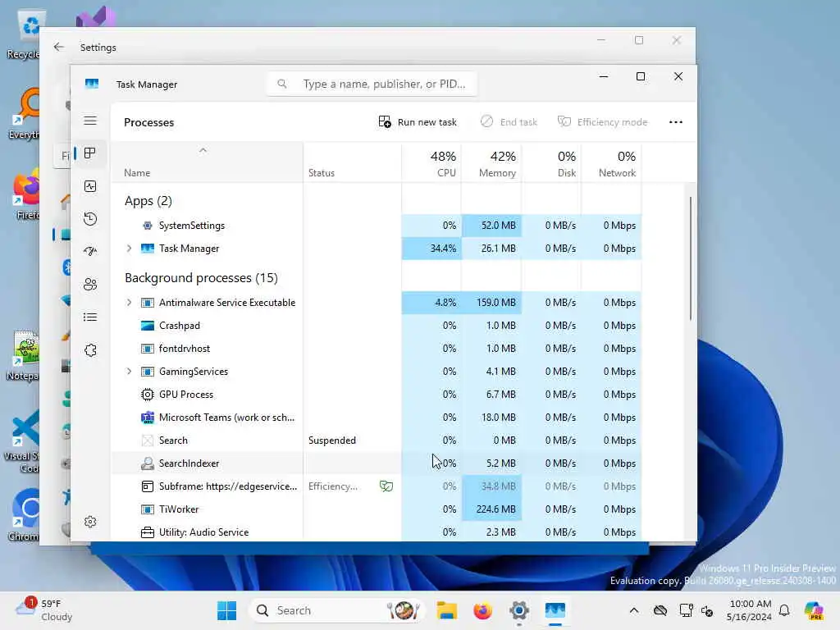Viewport: 840px width, 630px height.
Task: Click the 224.6 MB memory value cell
Action: click(492, 509)
